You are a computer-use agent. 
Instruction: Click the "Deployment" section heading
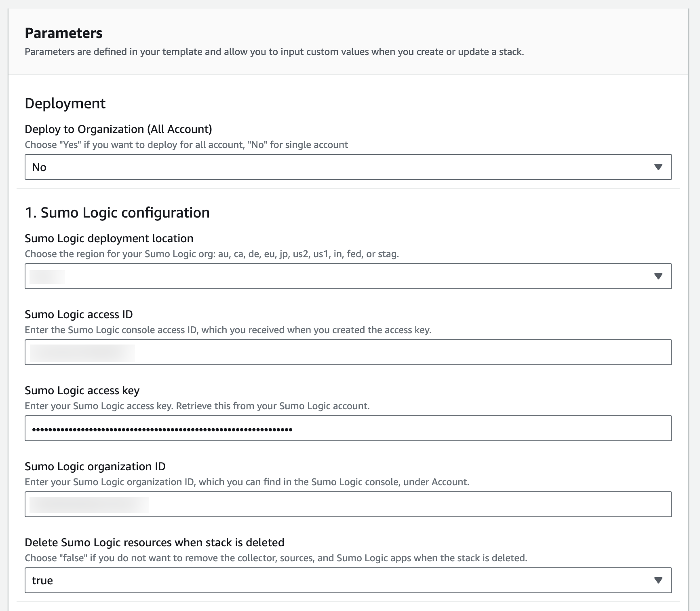[65, 104]
